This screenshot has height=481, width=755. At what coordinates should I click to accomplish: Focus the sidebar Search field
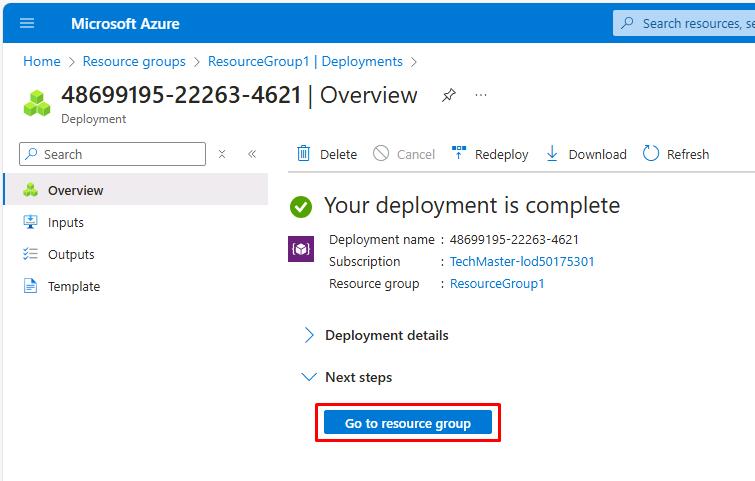pyautogui.click(x=113, y=154)
